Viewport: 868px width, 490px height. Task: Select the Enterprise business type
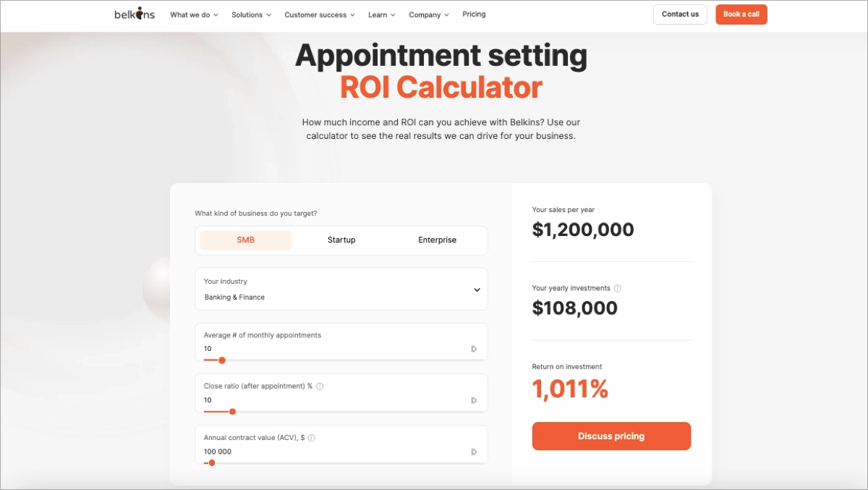(437, 240)
